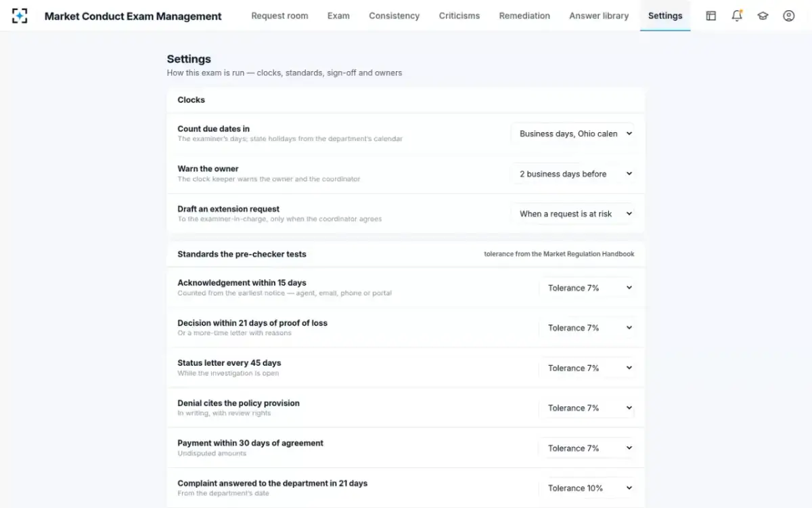Click the "Clocks" section header
The width and height of the screenshot is (812, 508).
[x=191, y=100]
